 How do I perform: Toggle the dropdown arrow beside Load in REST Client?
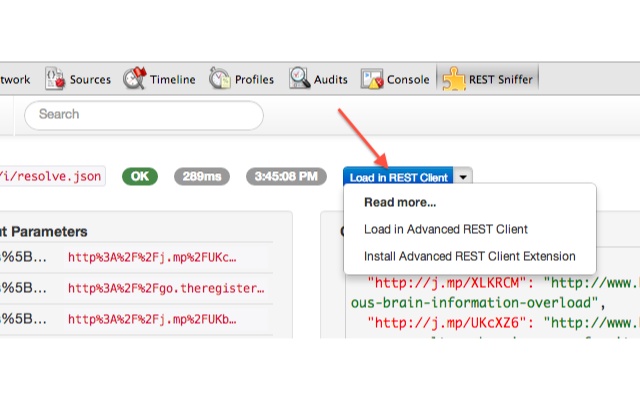[x=463, y=177]
